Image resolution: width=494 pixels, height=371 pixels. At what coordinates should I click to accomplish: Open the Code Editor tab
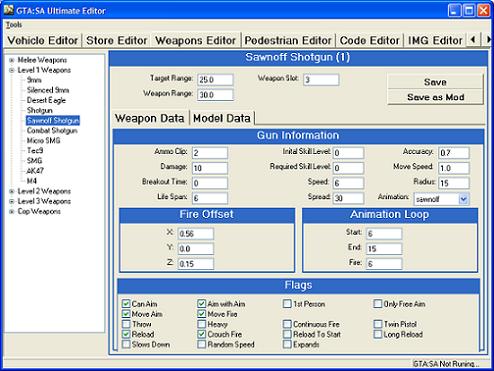[x=369, y=41]
